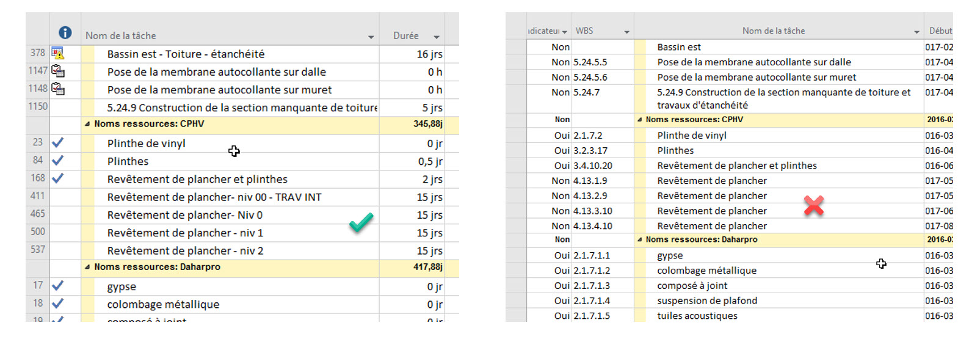
Task: Open the Durée column filter dropdown
Action: (437, 37)
